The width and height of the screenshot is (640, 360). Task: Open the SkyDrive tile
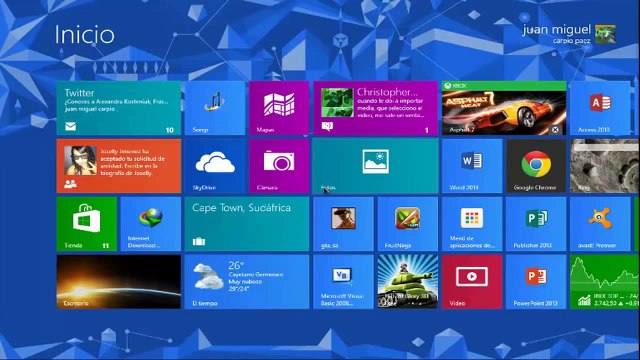[215, 166]
